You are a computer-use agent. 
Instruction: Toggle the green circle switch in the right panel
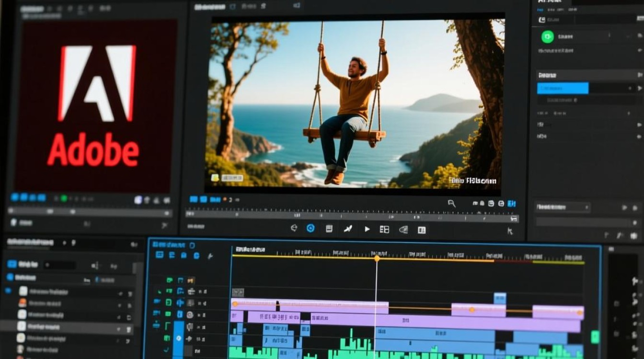click(x=547, y=37)
